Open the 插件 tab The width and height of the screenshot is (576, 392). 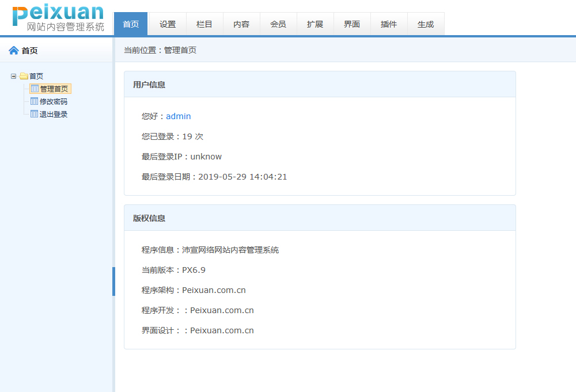click(389, 24)
